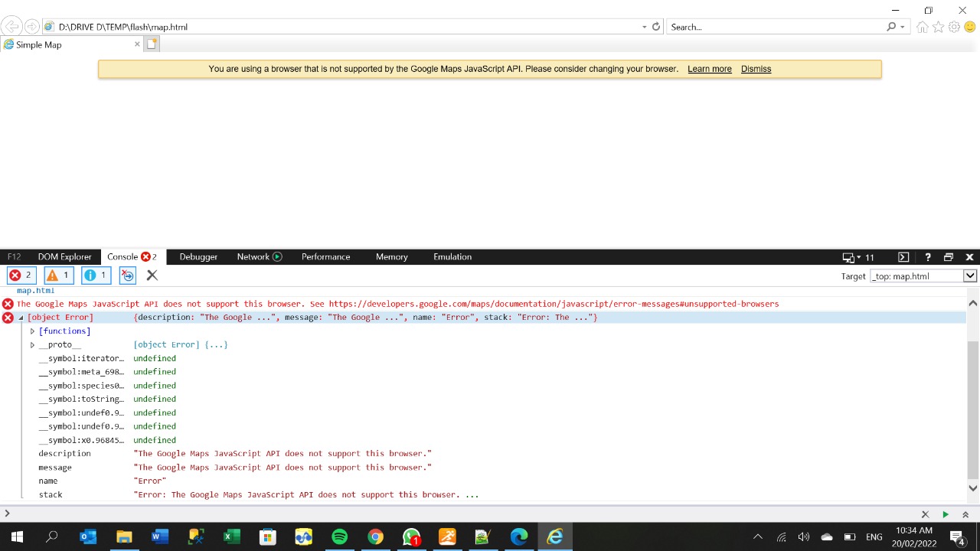980x551 pixels.
Task: Unpin the developer tools panel
Action: [949, 257]
